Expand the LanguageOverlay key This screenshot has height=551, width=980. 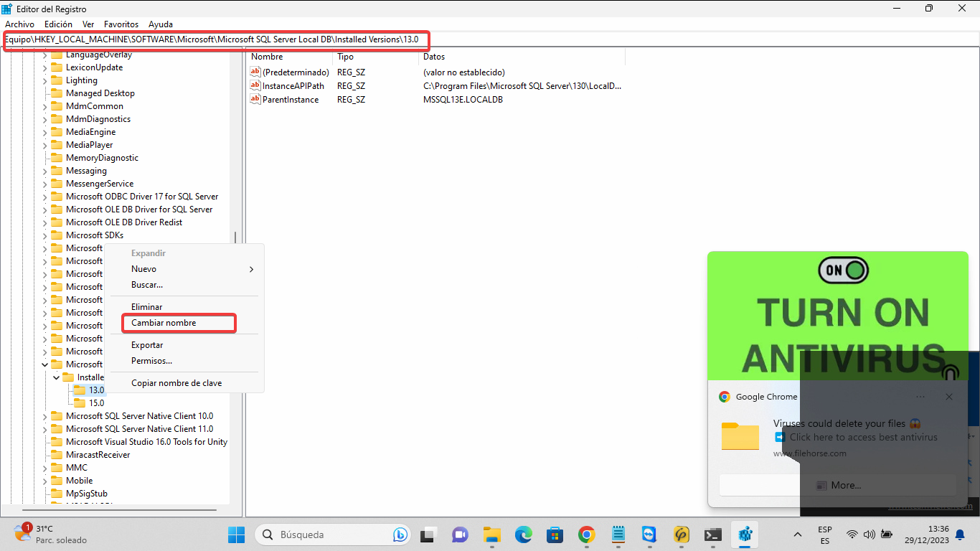[44, 55]
